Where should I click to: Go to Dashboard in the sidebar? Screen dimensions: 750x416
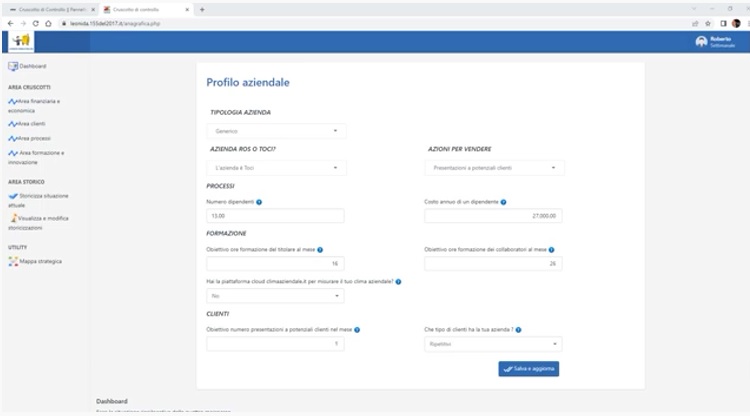[x=32, y=66]
